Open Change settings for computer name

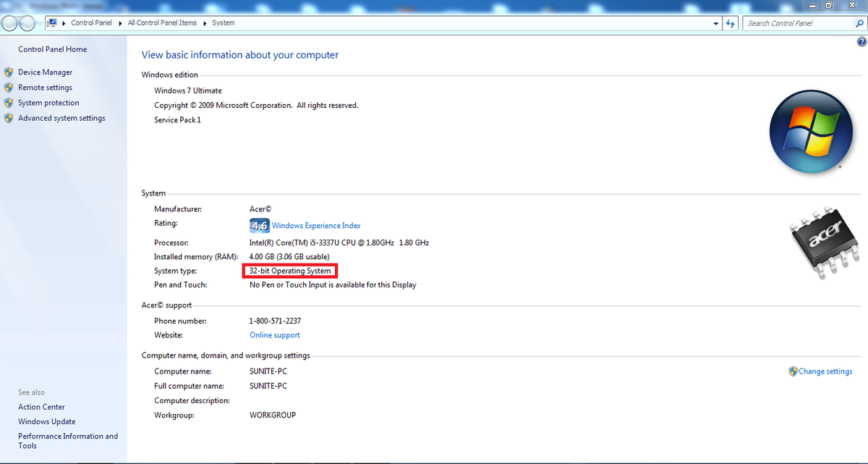point(825,371)
